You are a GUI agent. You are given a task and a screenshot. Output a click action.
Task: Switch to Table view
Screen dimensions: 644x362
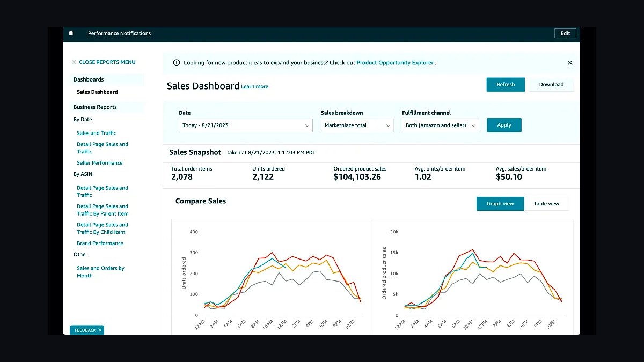pyautogui.click(x=546, y=204)
